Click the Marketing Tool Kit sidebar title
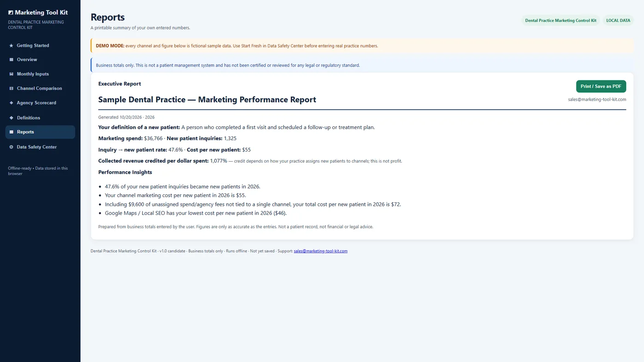This screenshot has height=362, width=644. pyautogui.click(x=41, y=13)
